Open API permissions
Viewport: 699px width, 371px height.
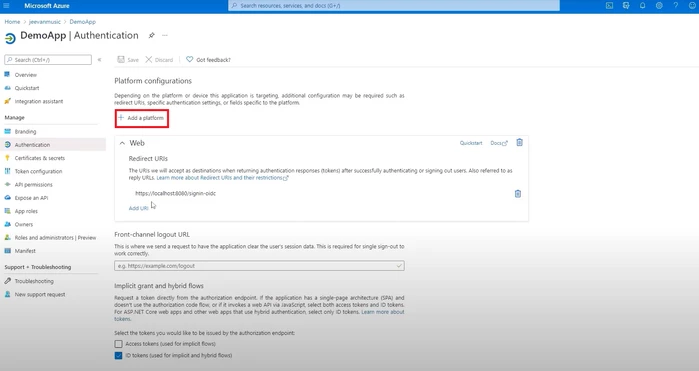33,185
